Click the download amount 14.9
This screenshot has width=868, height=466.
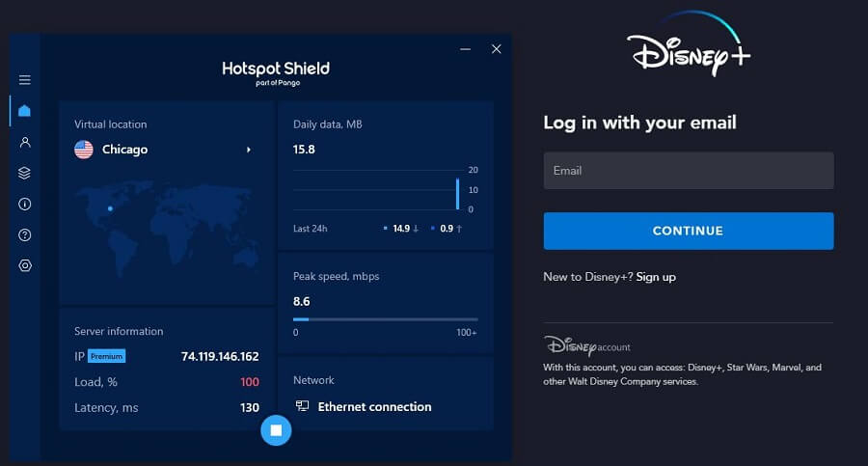click(401, 229)
